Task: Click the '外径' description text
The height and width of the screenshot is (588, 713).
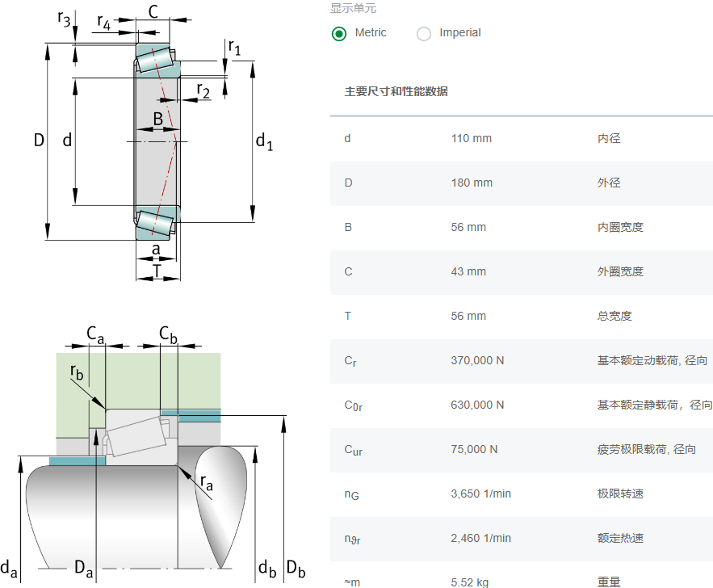Action: pos(609,183)
